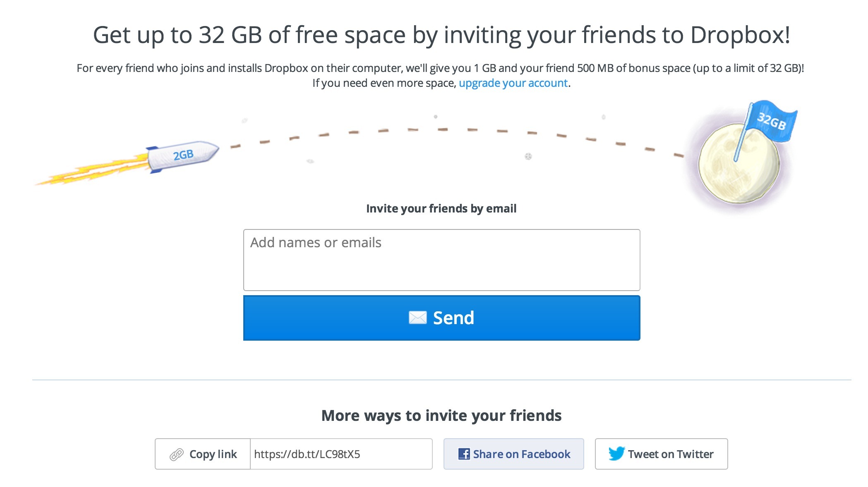Screen dimensions: 868x487
Task: Click the More ways to invite your friends heading
Action: click(x=441, y=415)
